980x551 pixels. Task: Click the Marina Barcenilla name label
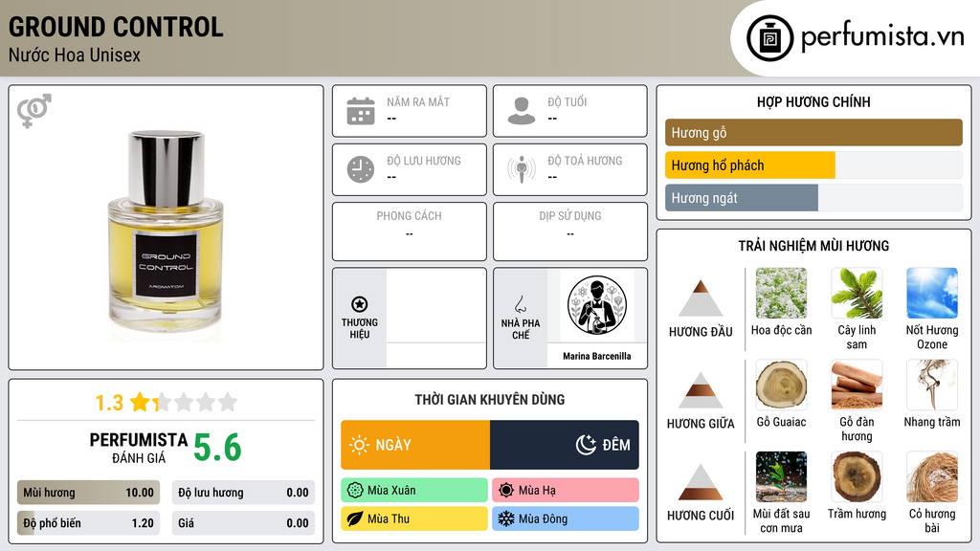(x=597, y=356)
